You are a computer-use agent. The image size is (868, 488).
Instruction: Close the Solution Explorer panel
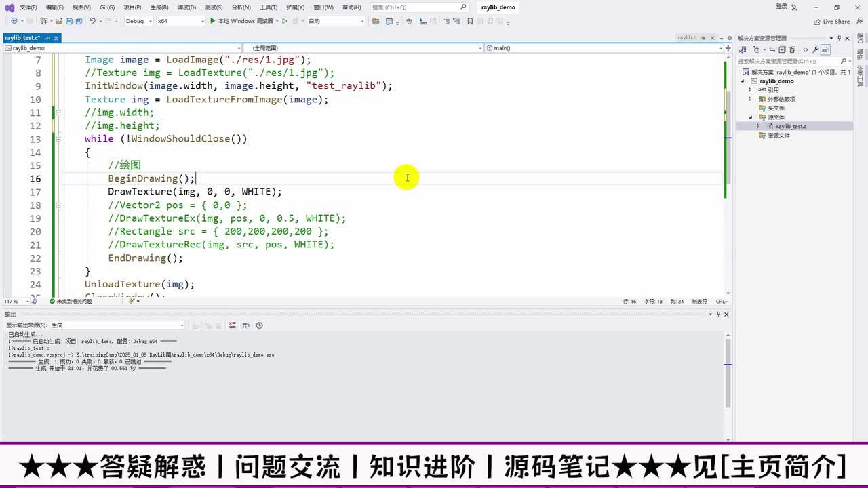tap(848, 38)
